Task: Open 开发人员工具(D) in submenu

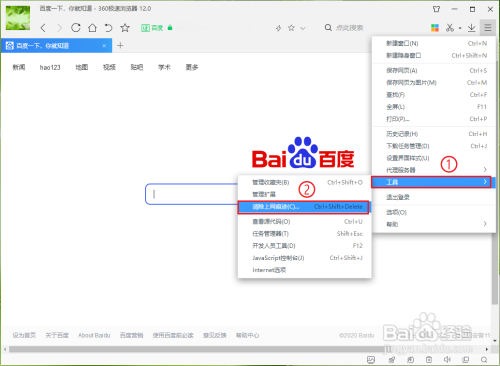Action: point(304,246)
